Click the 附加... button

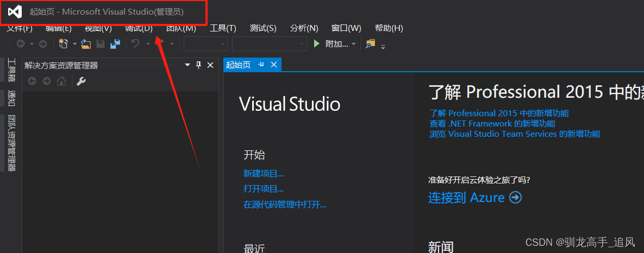[x=337, y=44]
